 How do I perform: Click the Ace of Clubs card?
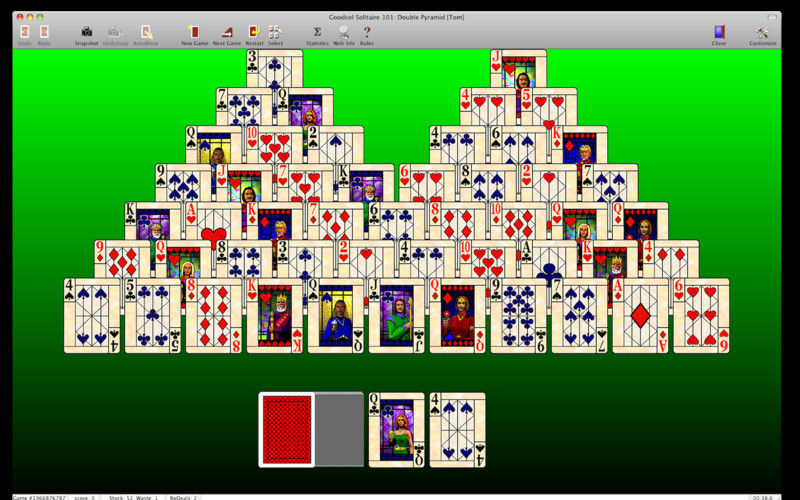coord(549,259)
